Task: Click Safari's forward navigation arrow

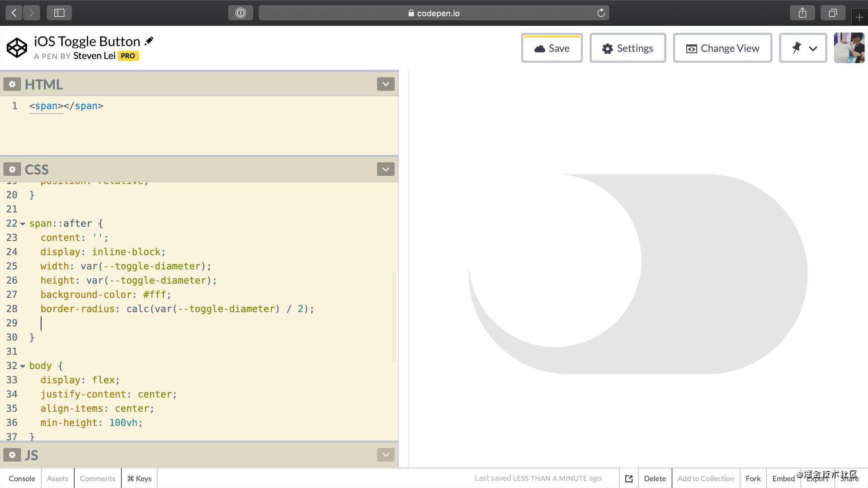Action: [x=31, y=13]
